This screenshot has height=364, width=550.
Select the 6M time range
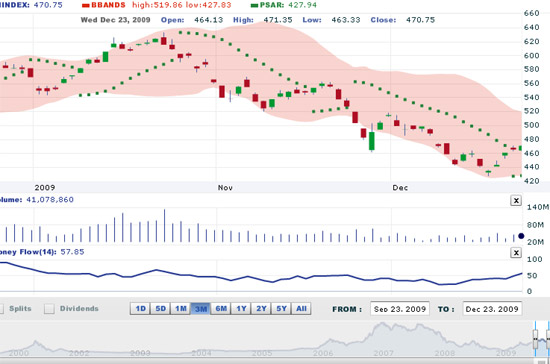click(221, 309)
